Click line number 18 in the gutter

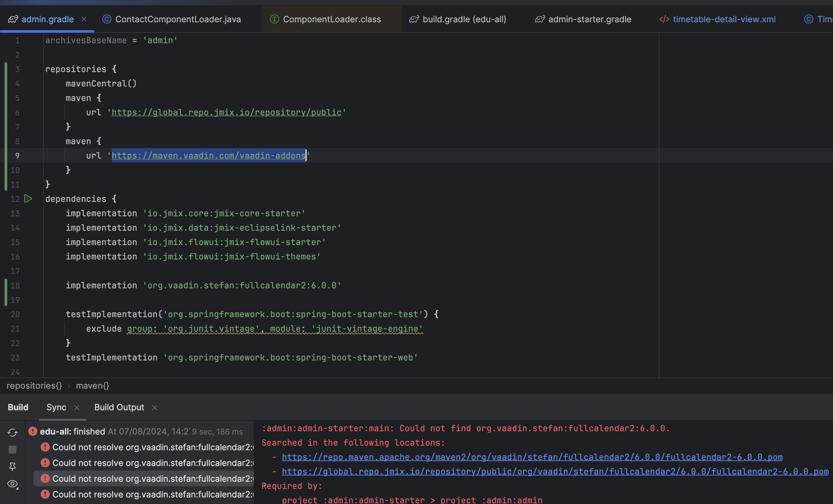pos(15,286)
